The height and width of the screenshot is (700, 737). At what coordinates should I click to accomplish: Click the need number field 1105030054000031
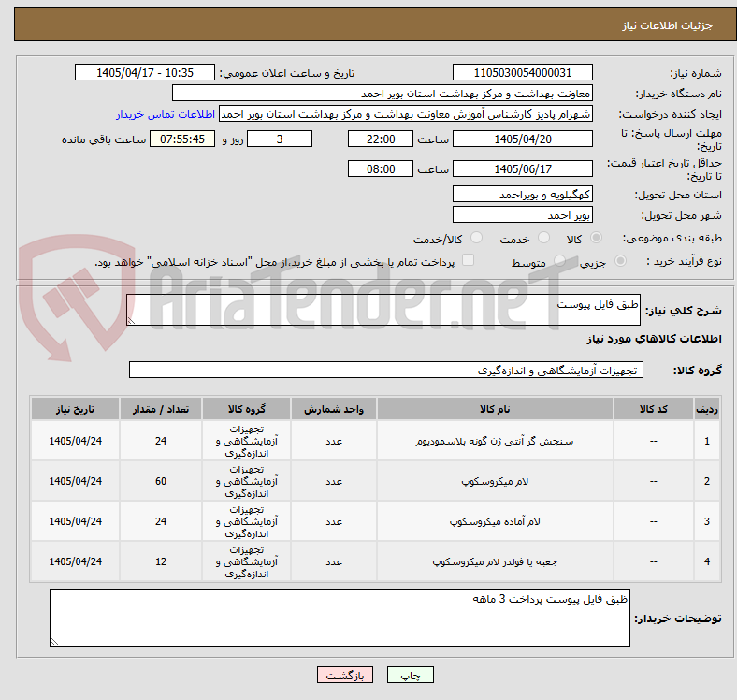tap(522, 72)
